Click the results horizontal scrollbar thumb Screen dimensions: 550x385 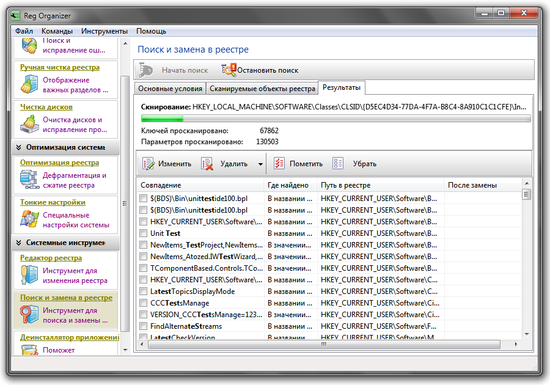tap(324, 344)
